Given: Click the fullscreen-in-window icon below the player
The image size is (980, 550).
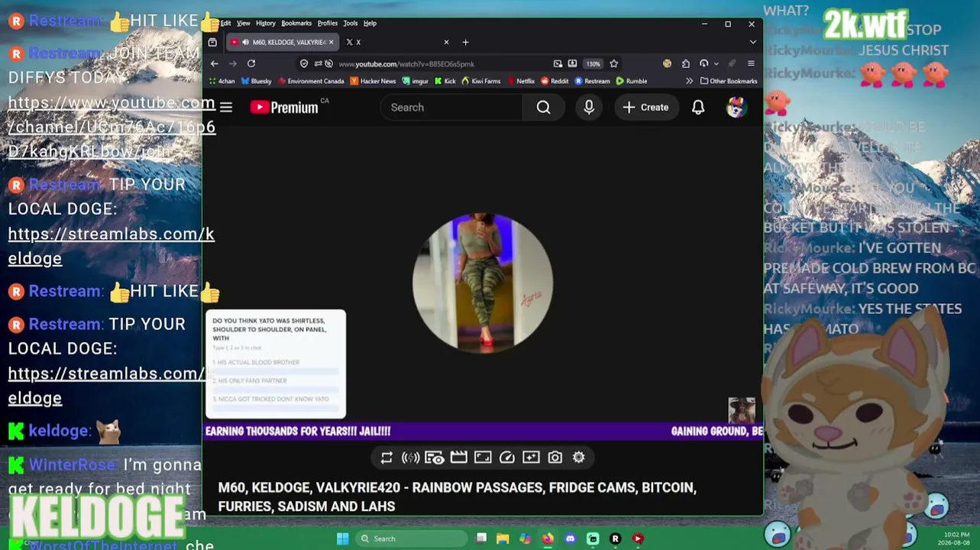Looking at the screenshot, I should [x=483, y=458].
